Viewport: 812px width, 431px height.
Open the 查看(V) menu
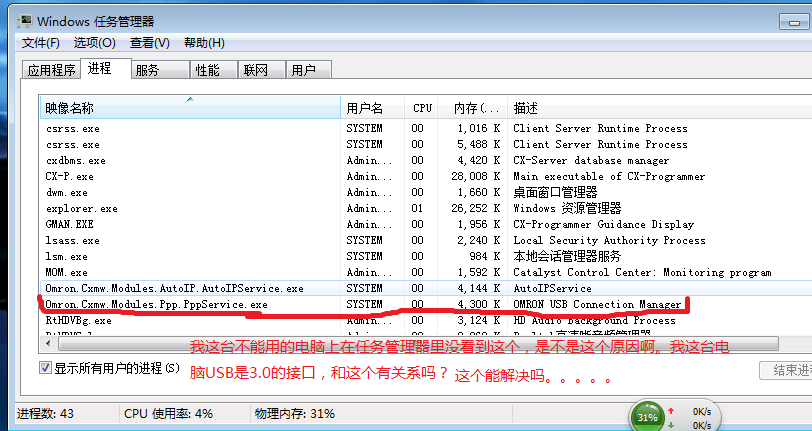(x=149, y=43)
